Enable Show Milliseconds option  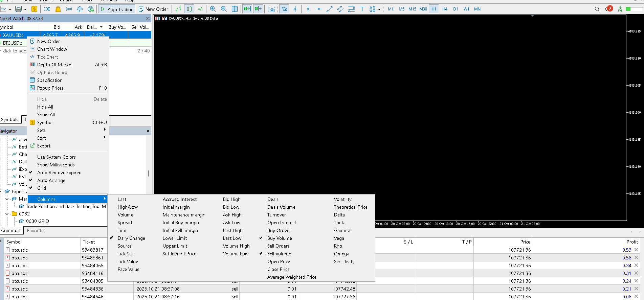pyautogui.click(x=56, y=165)
